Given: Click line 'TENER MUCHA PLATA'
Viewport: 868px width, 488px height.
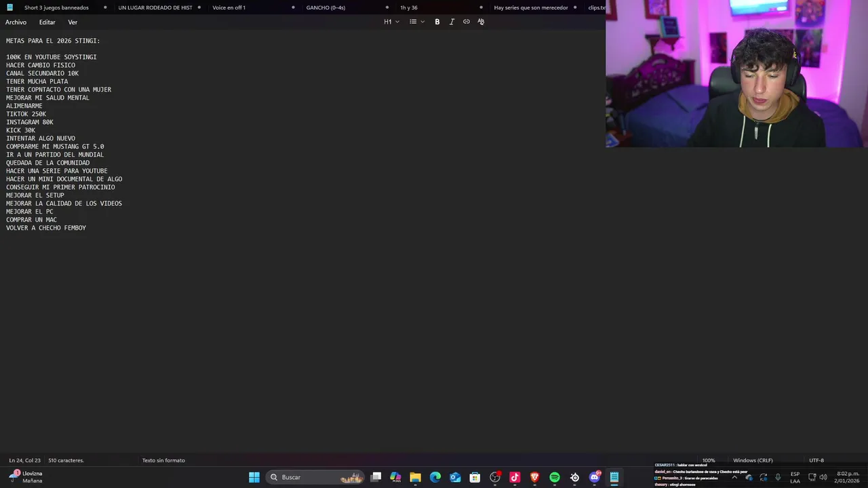Looking at the screenshot, I should pos(37,81).
